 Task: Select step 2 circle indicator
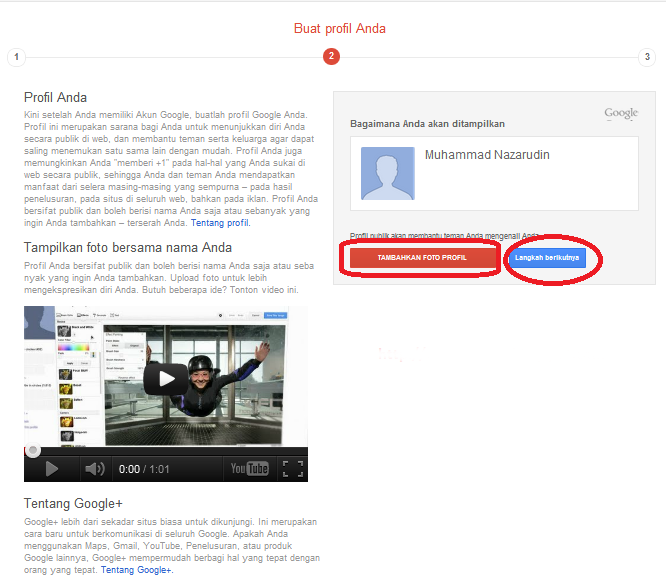331,57
